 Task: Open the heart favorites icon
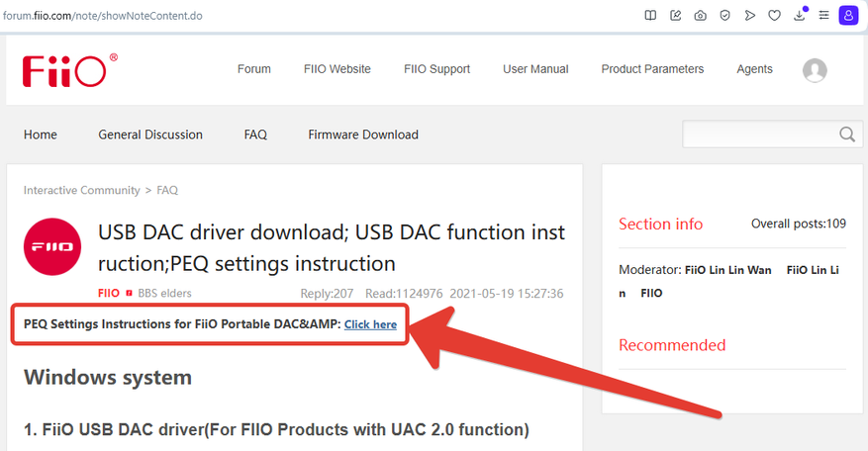pos(775,16)
